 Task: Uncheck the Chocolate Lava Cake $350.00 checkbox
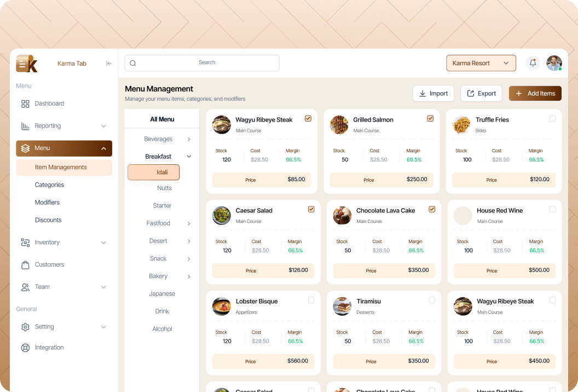coord(432,209)
